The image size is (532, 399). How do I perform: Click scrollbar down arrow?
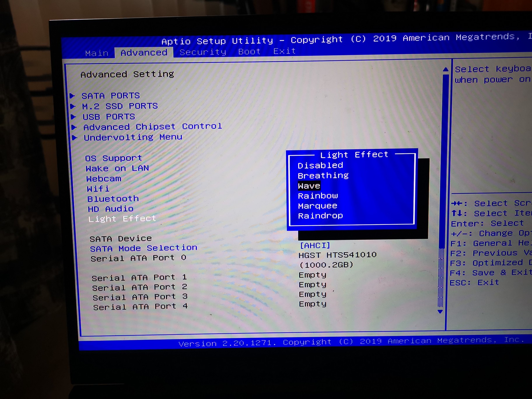click(440, 312)
